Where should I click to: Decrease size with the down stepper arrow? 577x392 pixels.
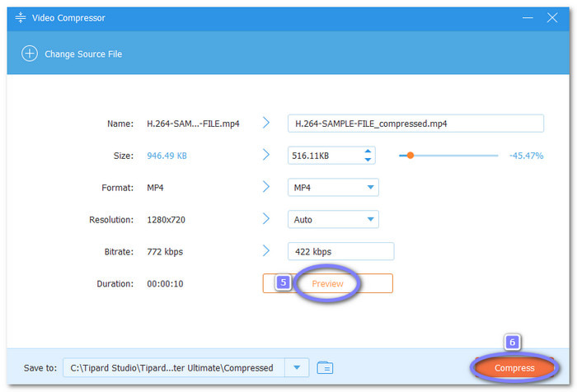click(x=368, y=160)
